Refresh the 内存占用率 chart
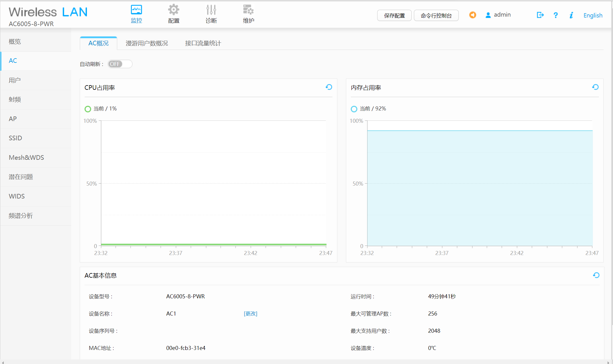The width and height of the screenshot is (613, 364). click(595, 87)
